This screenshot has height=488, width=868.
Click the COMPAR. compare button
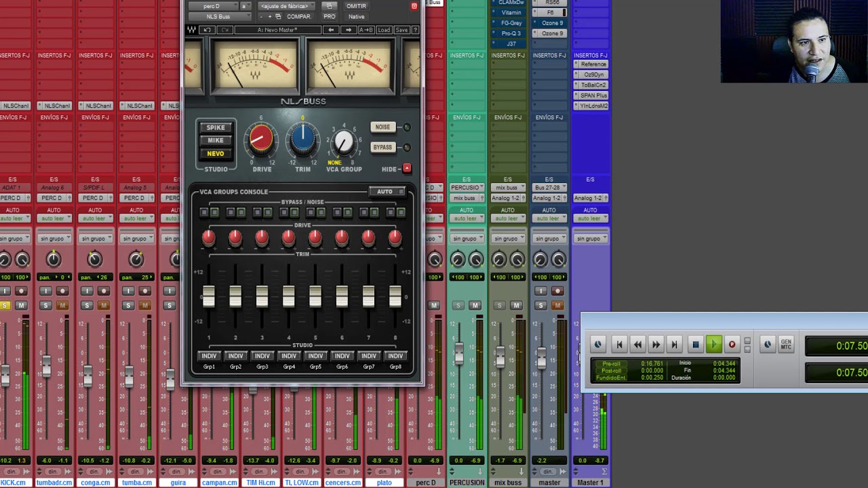pyautogui.click(x=298, y=16)
